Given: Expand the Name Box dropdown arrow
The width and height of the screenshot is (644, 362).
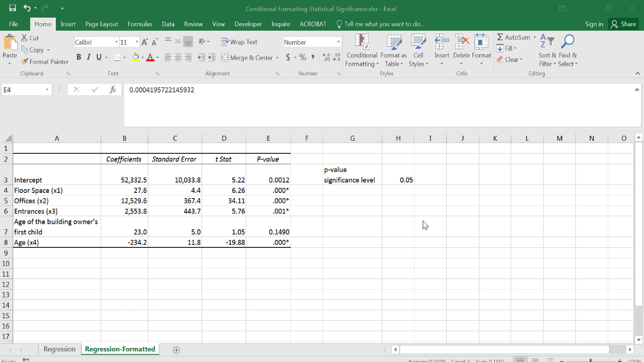Looking at the screenshot, I should tap(47, 90).
